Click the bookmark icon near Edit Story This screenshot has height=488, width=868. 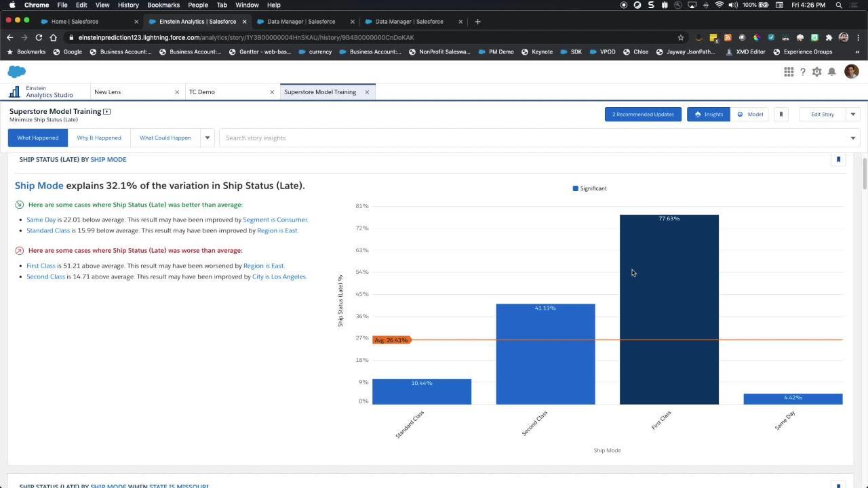[x=781, y=114]
